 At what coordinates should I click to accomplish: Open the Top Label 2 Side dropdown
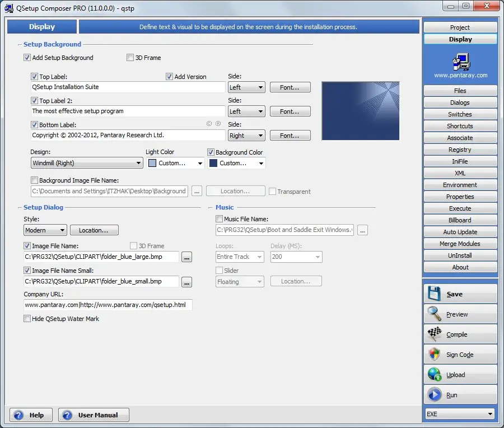click(x=246, y=111)
